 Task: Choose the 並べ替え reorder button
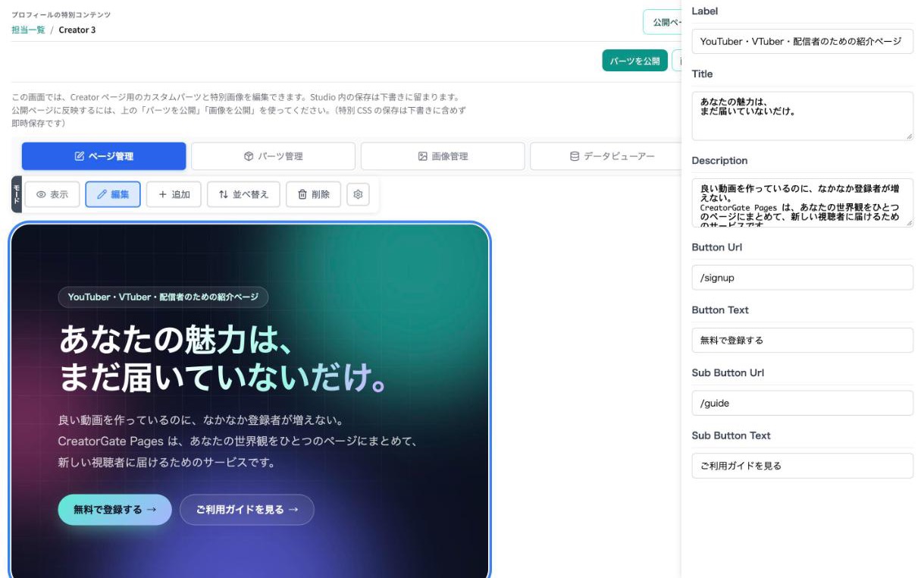[x=243, y=194]
